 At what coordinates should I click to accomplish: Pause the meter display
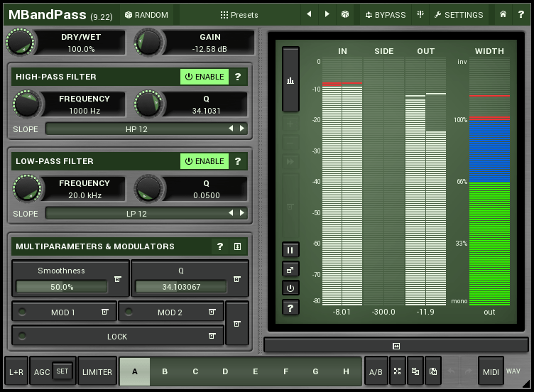[x=290, y=250]
